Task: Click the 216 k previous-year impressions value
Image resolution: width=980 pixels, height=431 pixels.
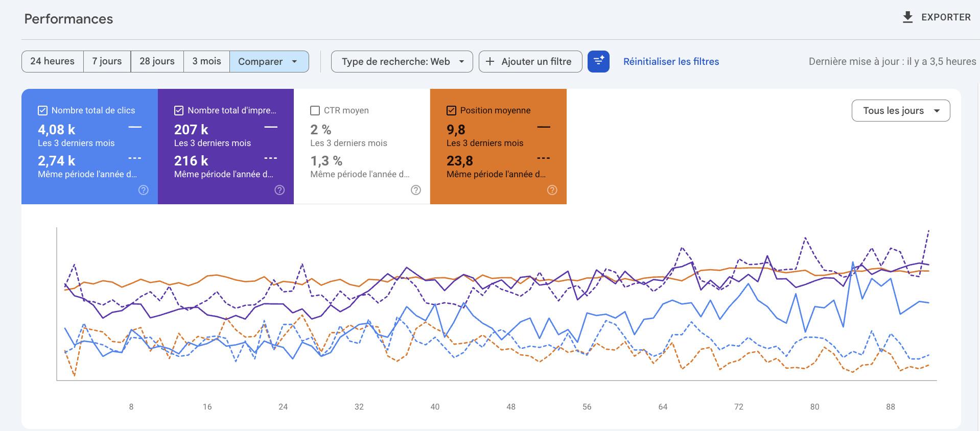Action: (191, 161)
